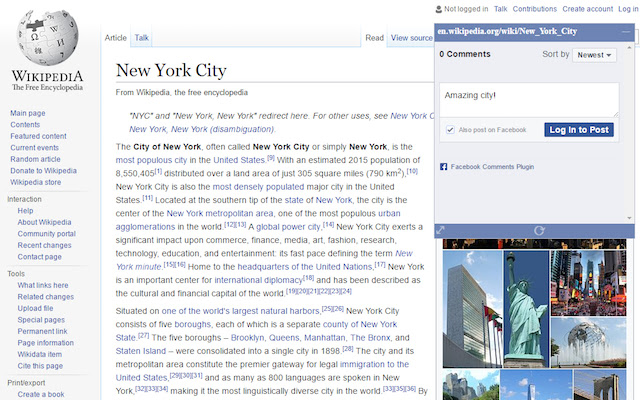Open Community portal link
Viewport: 640px width, 400px height.
[x=47, y=233]
